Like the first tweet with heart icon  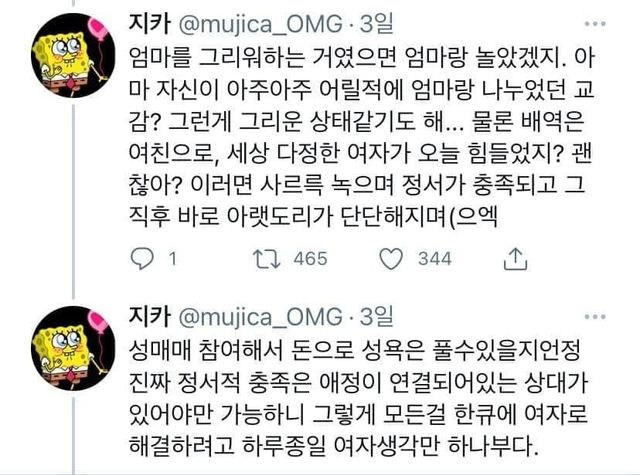pos(391,259)
